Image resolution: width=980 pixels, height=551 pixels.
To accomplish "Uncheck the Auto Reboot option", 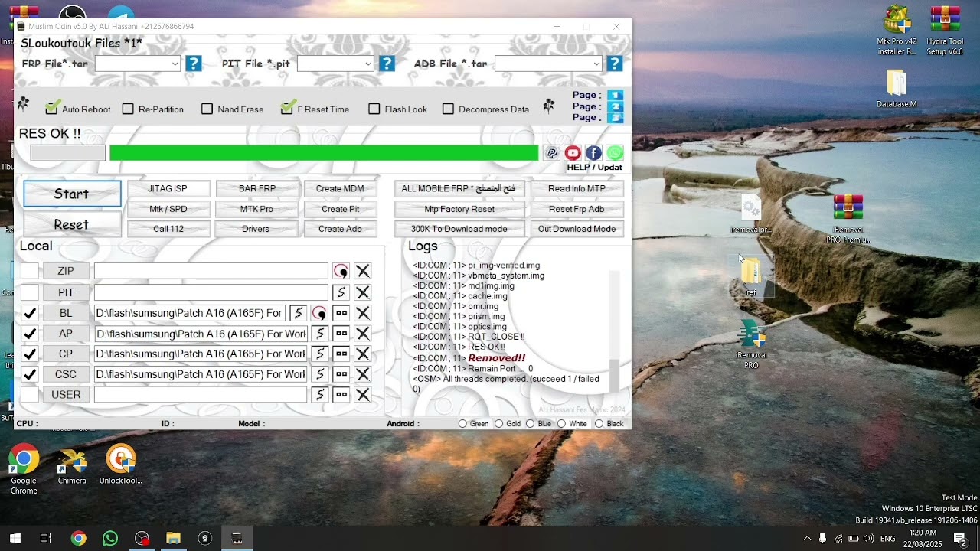I will (x=52, y=108).
